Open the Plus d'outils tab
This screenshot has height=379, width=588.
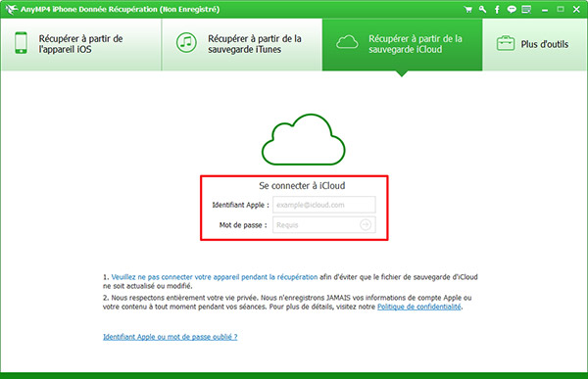pos(535,44)
